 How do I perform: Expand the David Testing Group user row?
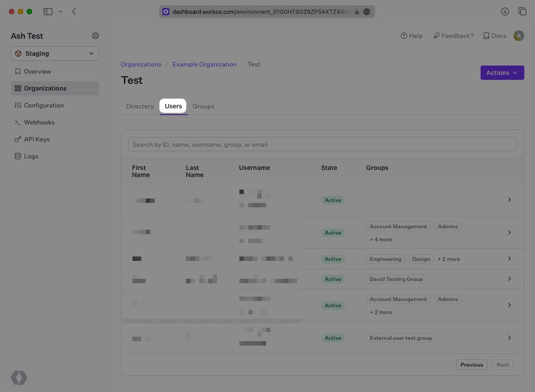[x=509, y=279]
